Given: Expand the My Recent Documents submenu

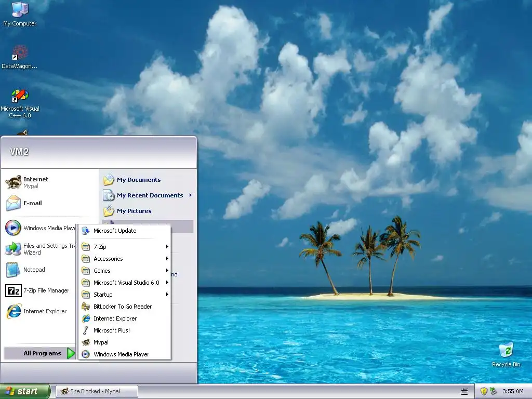Looking at the screenshot, I should click(x=148, y=195).
